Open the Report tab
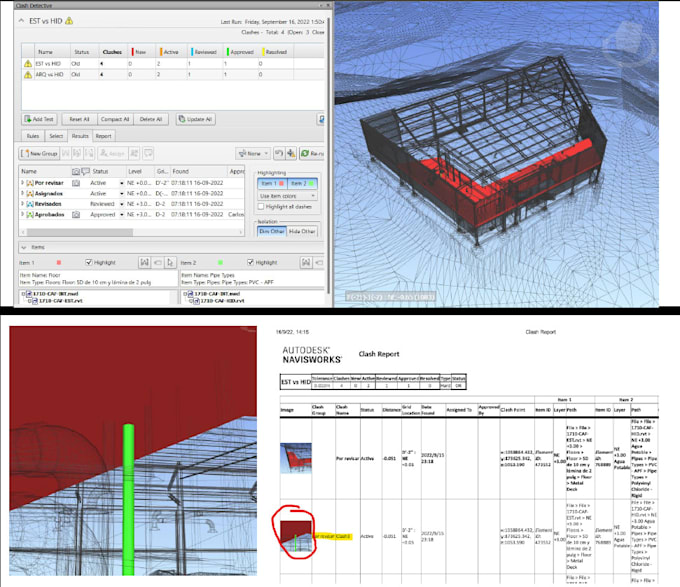Image resolution: width=680 pixels, height=587 pixels. tap(104, 136)
